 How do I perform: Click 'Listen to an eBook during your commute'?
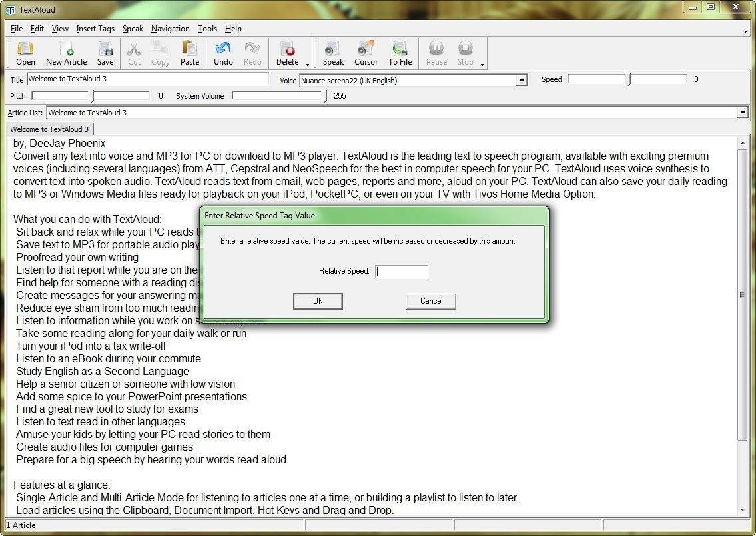tap(109, 359)
